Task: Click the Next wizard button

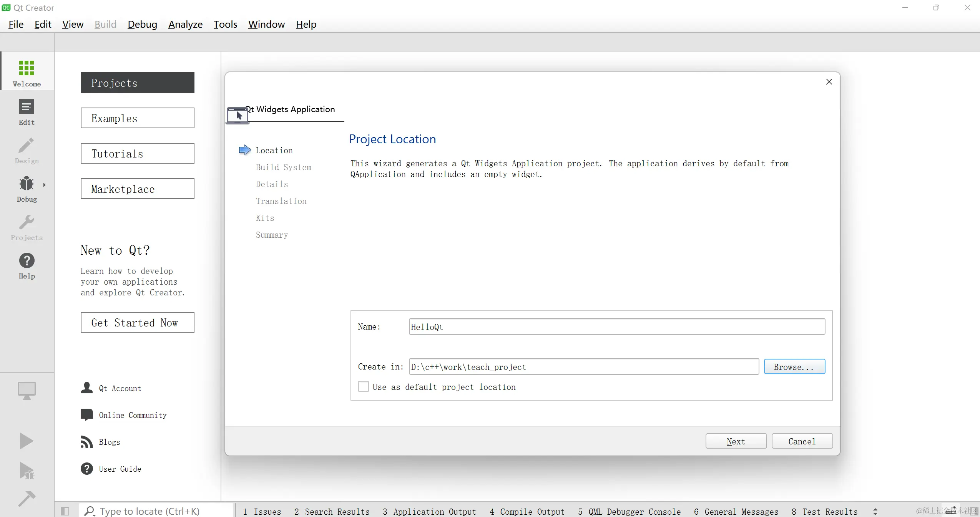Action: tap(736, 441)
